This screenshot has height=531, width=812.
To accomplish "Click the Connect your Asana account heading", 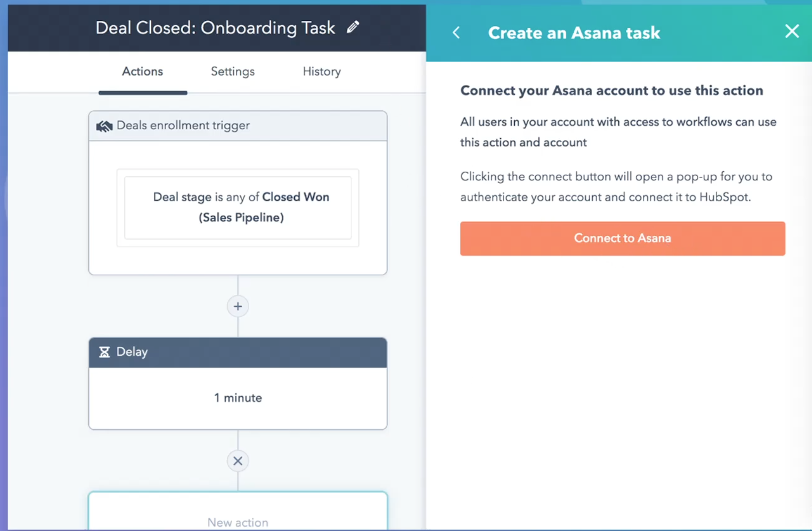I will [611, 90].
